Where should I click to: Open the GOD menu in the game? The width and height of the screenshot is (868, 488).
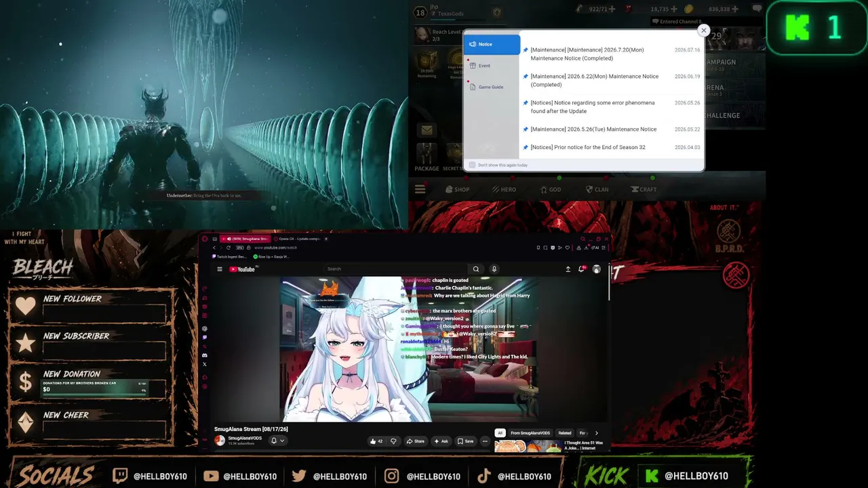point(550,189)
